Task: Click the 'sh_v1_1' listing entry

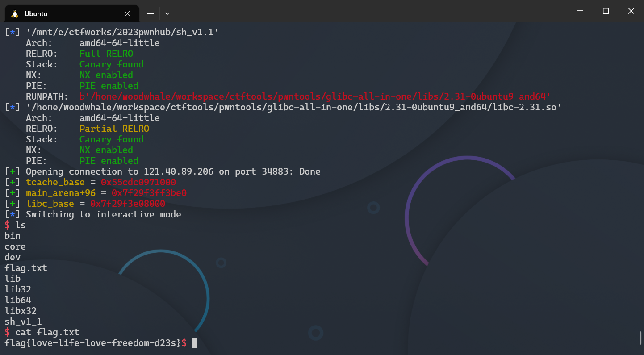Action: click(23, 322)
